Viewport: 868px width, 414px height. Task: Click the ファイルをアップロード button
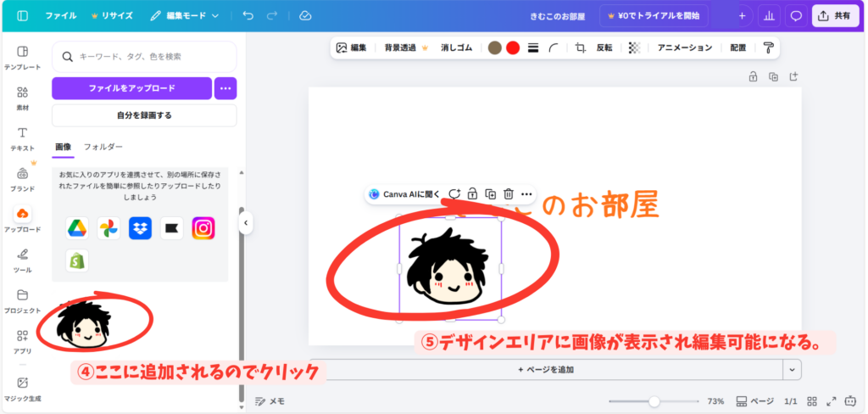pos(131,88)
